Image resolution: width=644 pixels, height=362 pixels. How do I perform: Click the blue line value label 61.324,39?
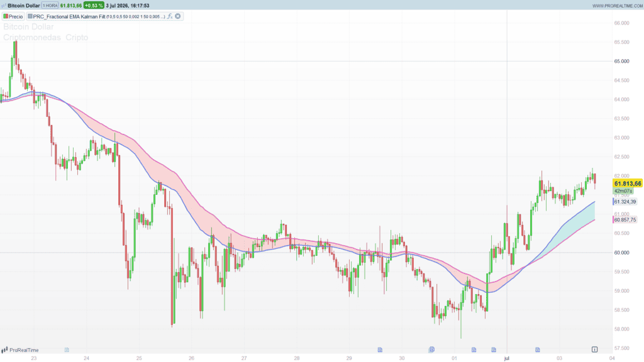(625, 202)
